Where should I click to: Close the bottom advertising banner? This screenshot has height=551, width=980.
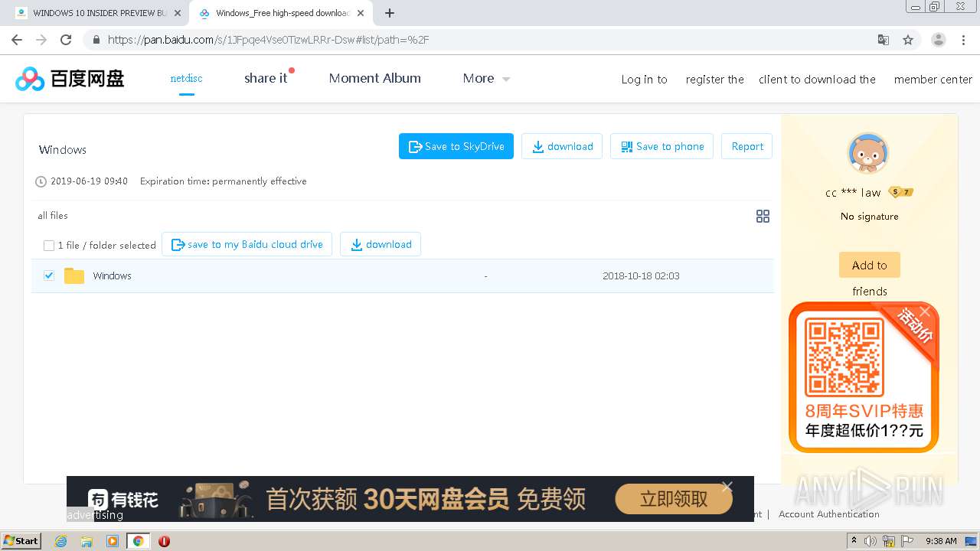click(727, 487)
